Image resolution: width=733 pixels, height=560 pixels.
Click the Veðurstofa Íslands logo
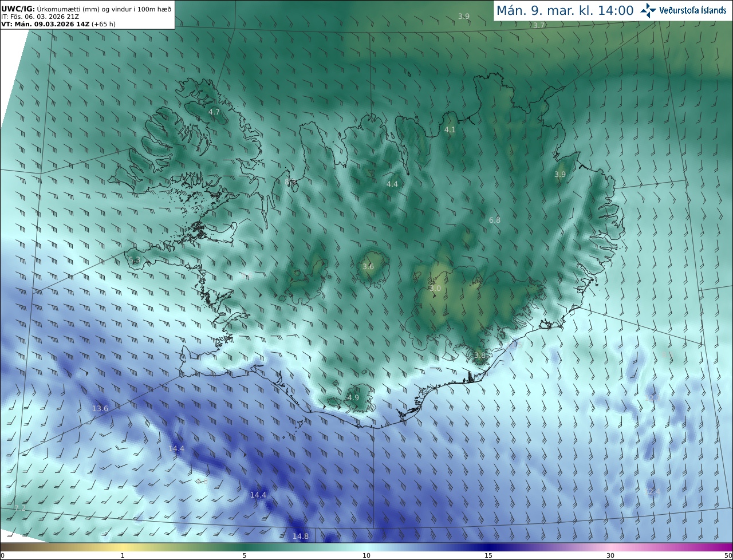point(683,10)
